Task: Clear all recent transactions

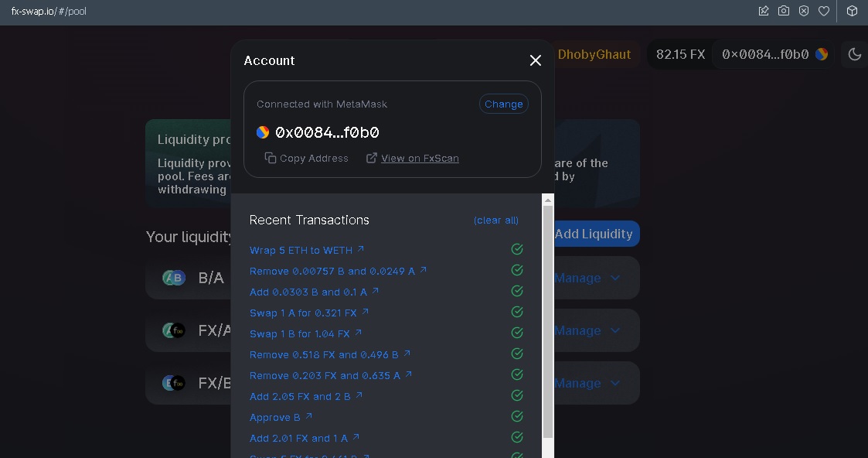Action: point(496,220)
